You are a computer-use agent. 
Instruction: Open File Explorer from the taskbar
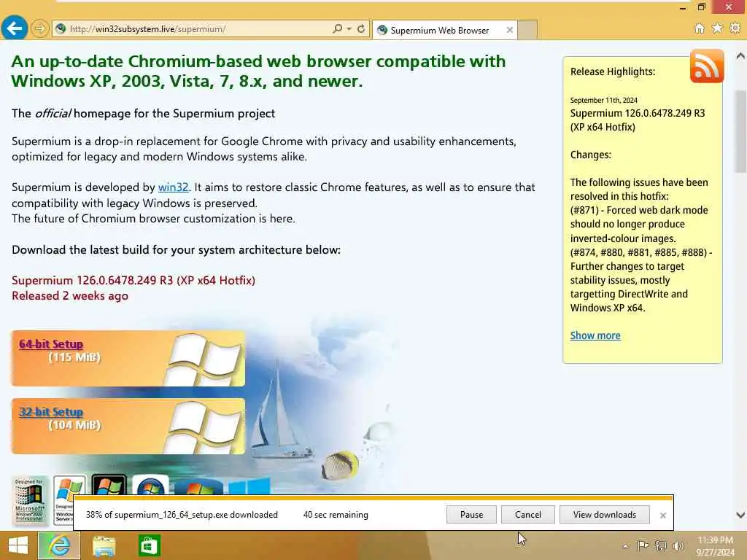click(104, 545)
